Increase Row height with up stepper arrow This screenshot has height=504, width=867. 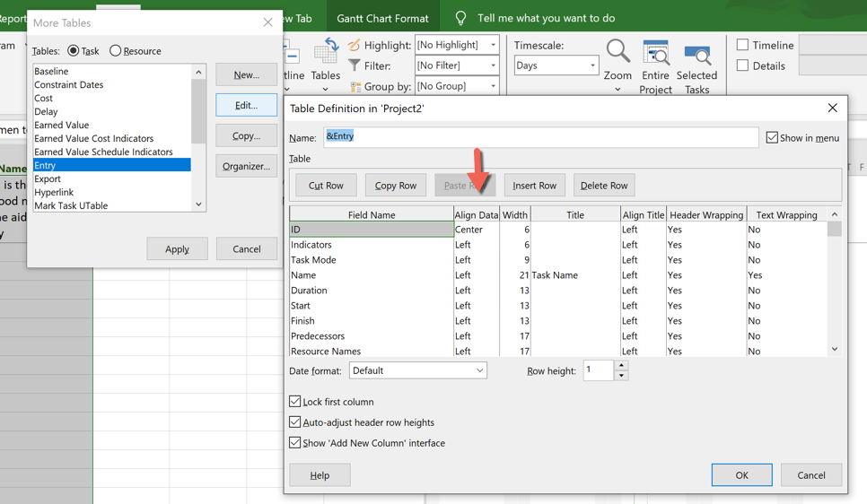click(x=621, y=366)
